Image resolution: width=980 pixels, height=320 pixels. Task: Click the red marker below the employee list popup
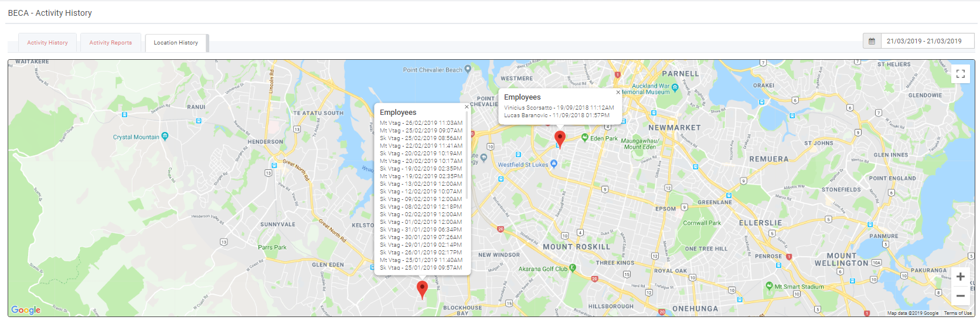[422, 289]
